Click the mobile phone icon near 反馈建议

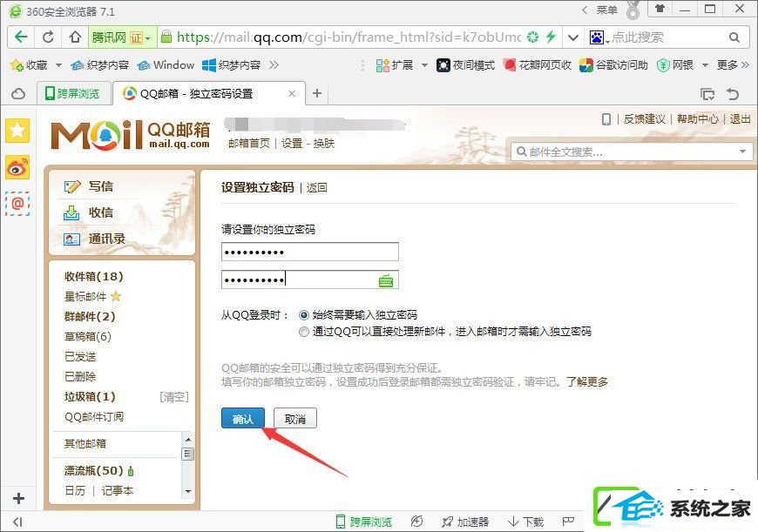[x=606, y=119]
